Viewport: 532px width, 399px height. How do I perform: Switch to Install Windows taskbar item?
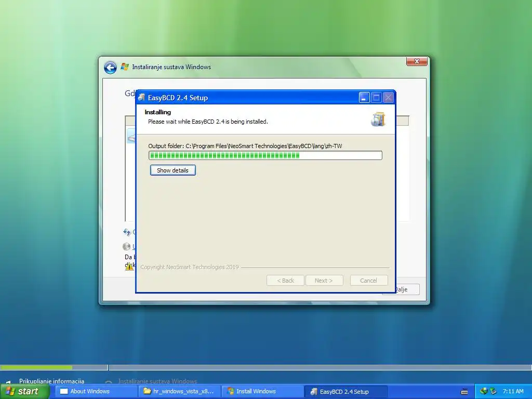(x=262, y=391)
